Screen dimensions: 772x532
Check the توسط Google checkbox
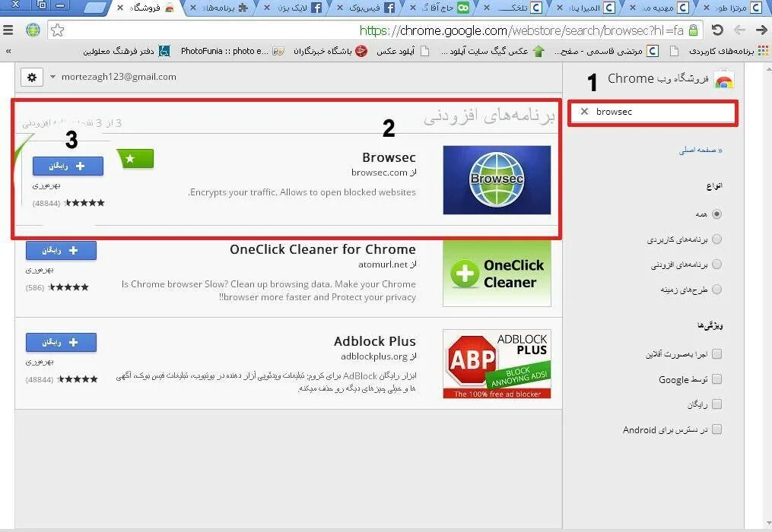(x=716, y=379)
